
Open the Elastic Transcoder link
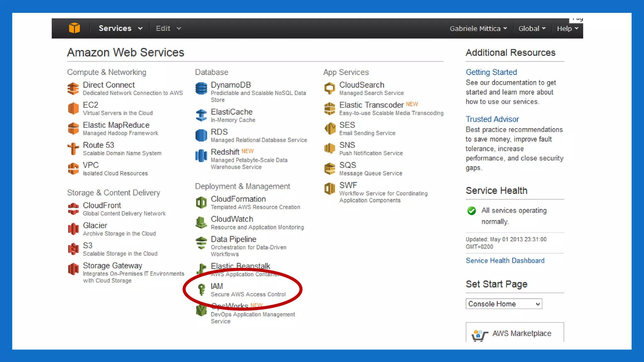371,105
